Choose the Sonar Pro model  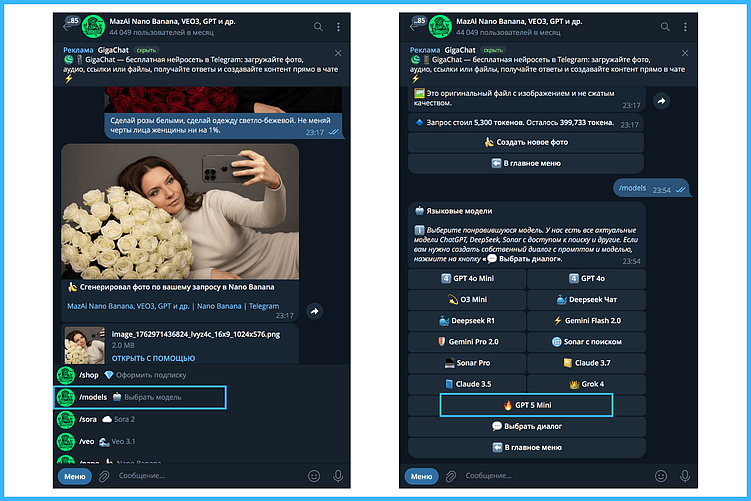click(x=467, y=363)
